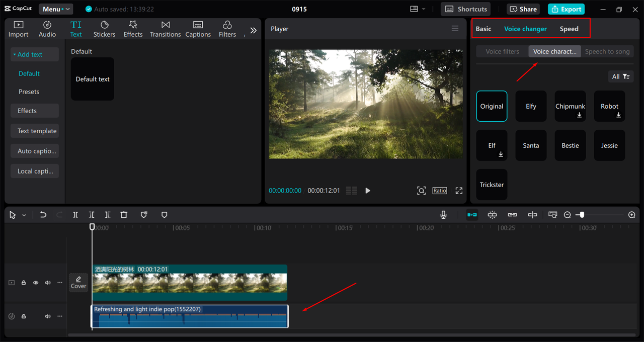
Task: Open the Effects panel in the top toolbar
Action: point(133,29)
